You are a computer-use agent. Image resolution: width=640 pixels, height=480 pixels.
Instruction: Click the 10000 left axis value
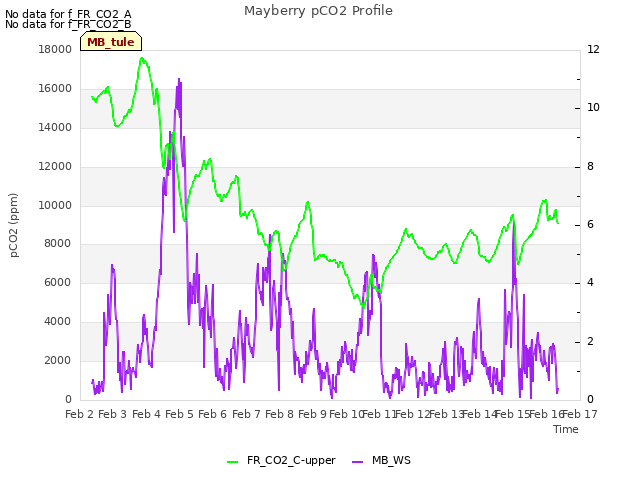click(x=55, y=205)
